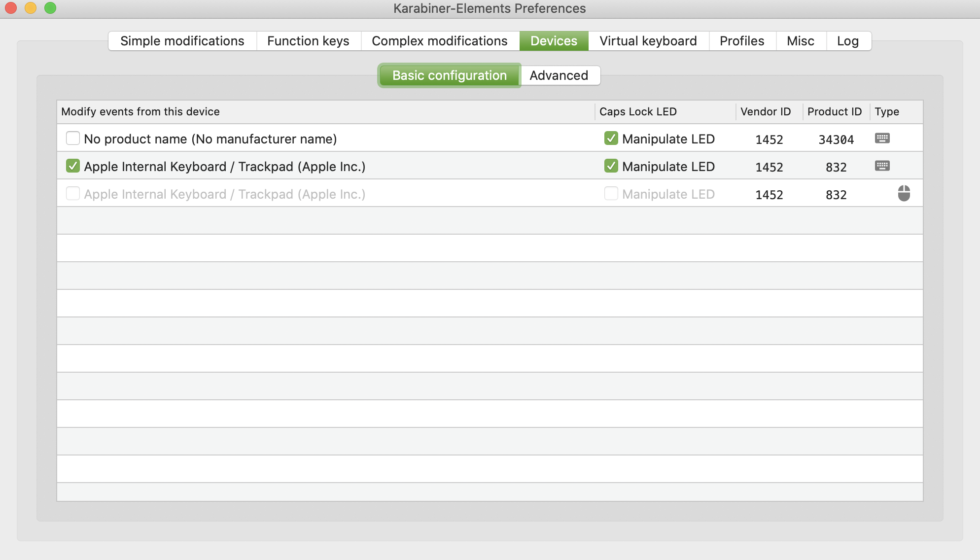Enable modifying events from No product name device
Viewport: 980px width, 560px height.
[72, 139]
